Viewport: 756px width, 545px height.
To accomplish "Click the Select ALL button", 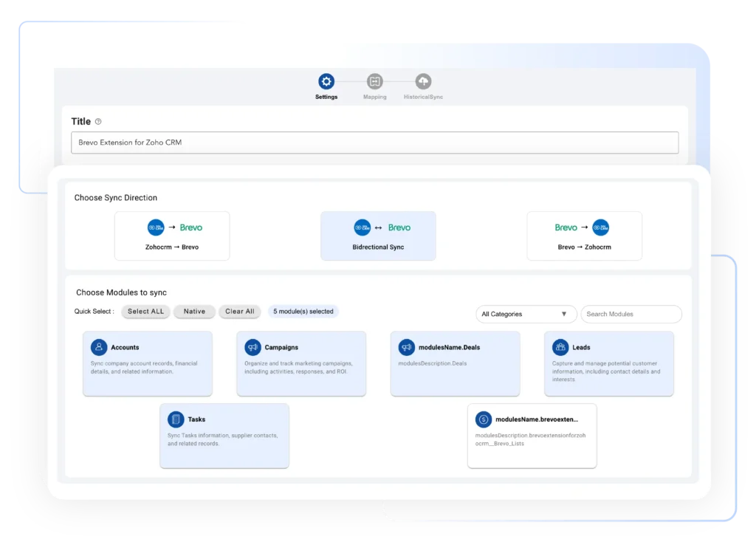I will point(145,312).
